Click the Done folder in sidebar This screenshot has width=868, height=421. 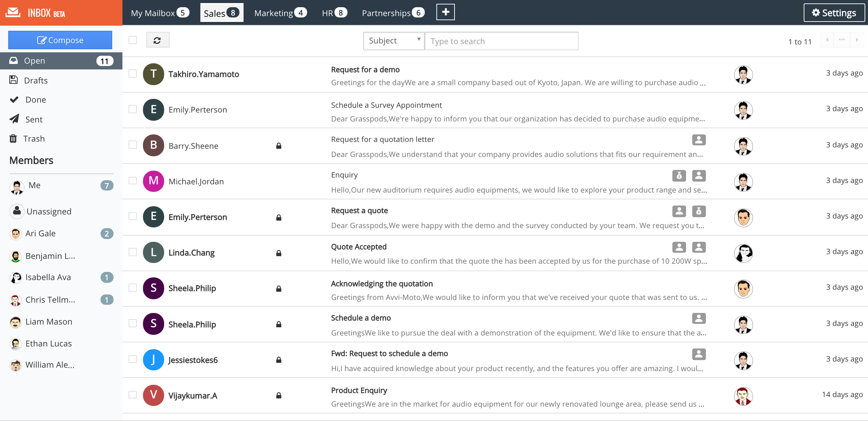pyautogui.click(x=36, y=100)
